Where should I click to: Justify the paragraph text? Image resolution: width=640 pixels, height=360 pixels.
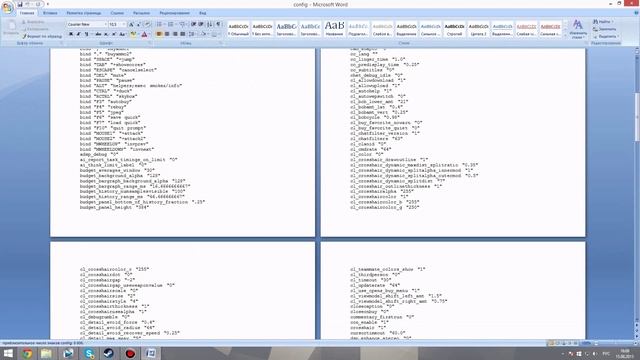(x=183, y=34)
